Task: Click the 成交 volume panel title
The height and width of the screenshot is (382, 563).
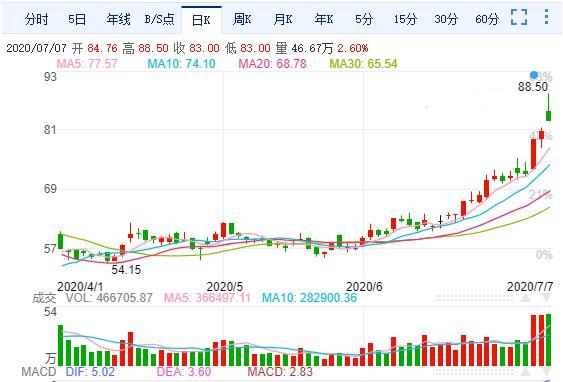Action: tap(44, 298)
